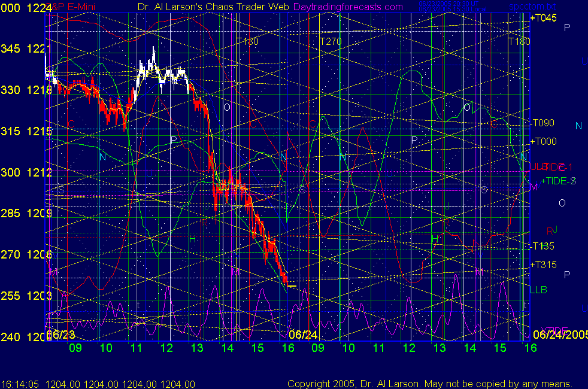Click the 06/23/2005 15:30 Local timestamp
This screenshot has height=389, width=588.
(453, 9)
